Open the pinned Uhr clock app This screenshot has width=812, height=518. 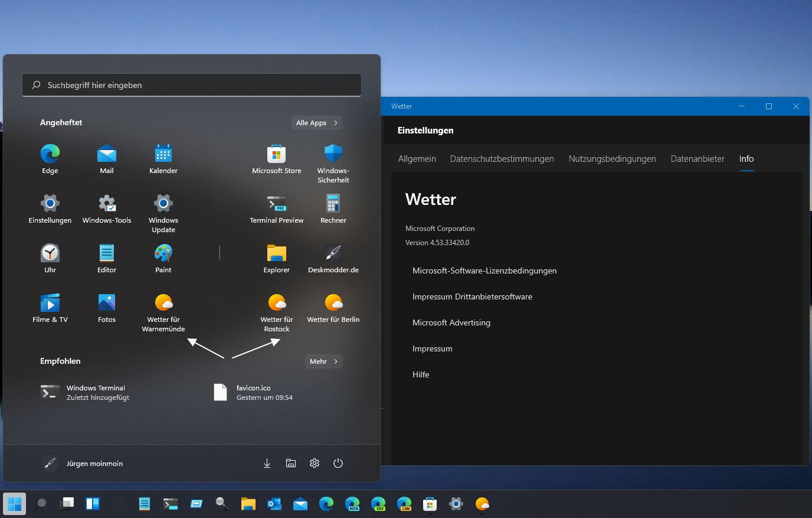(x=50, y=259)
